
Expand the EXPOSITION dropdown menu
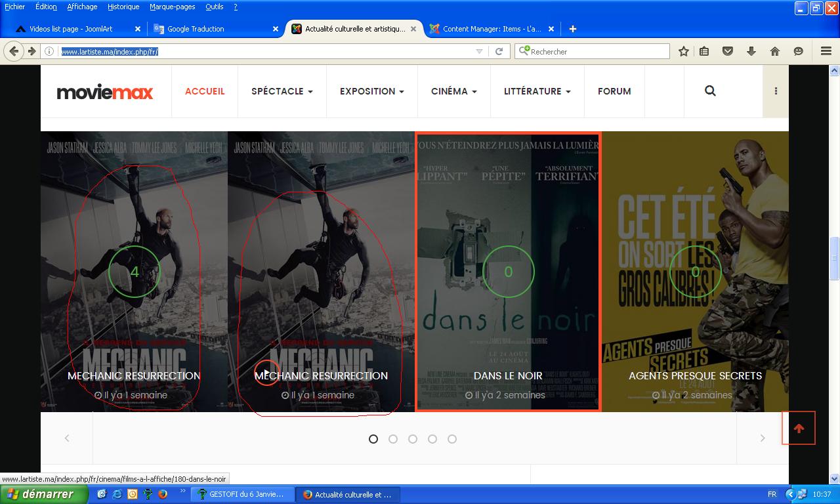372,91
